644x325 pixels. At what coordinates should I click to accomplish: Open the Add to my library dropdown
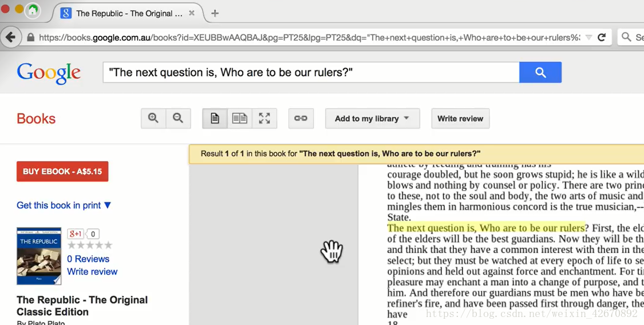[x=373, y=118]
